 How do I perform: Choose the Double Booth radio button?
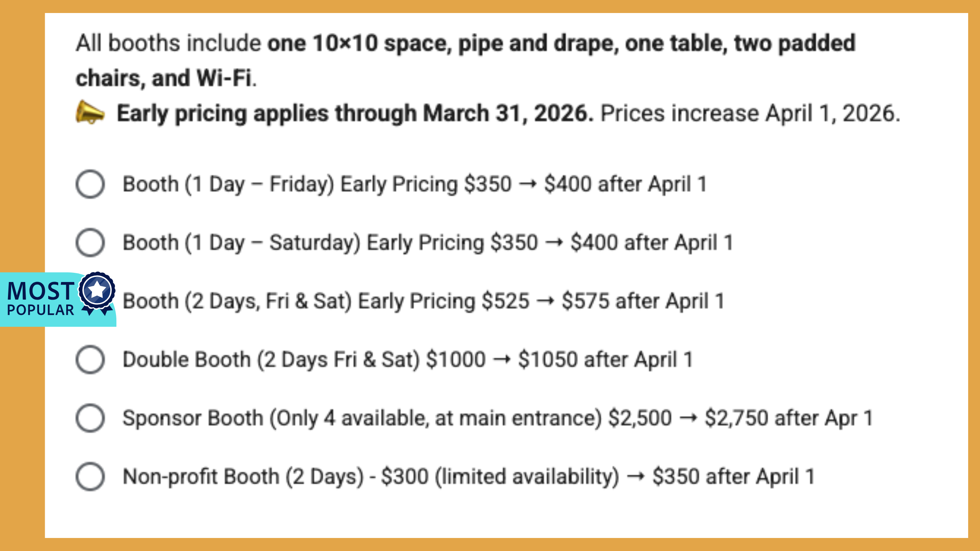pyautogui.click(x=90, y=360)
